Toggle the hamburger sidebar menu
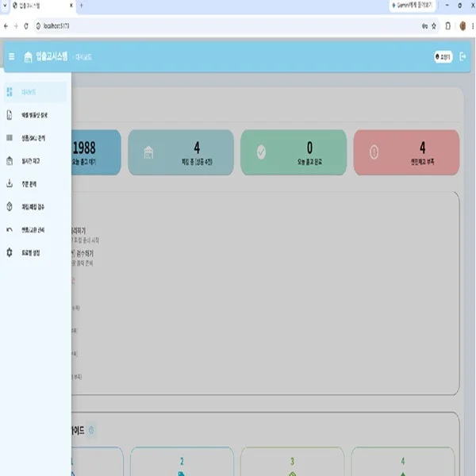This screenshot has width=476, height=476. point(12,56)
